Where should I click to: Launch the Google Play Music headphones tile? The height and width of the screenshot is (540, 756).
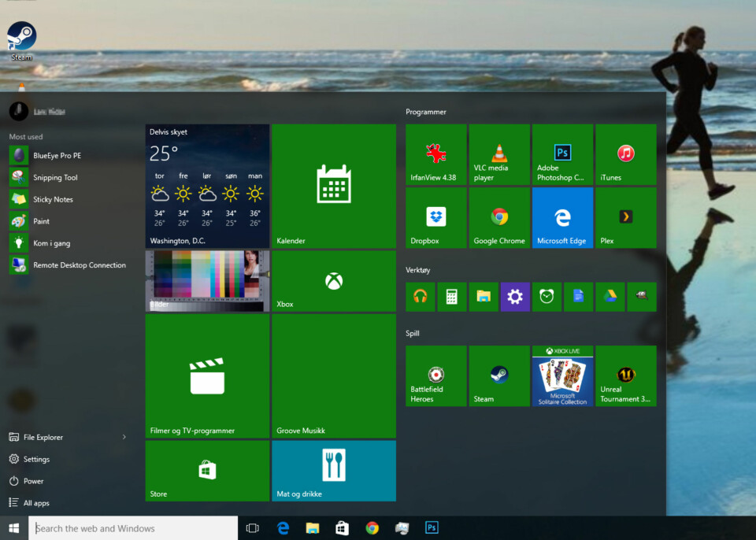pos(421,297)
